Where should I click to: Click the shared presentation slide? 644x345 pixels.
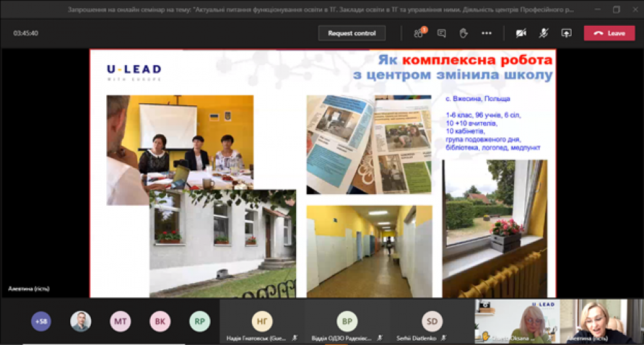tap(322, 173)
